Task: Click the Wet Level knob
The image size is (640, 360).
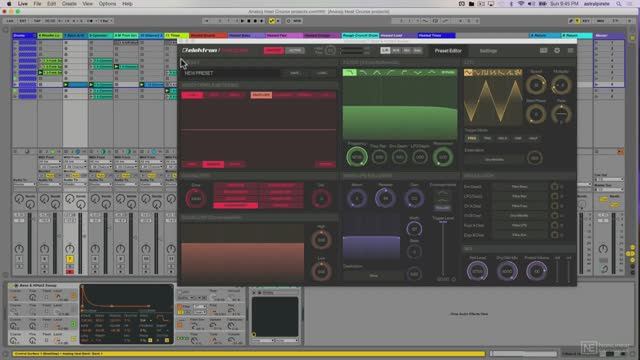Action: point(477,271)
